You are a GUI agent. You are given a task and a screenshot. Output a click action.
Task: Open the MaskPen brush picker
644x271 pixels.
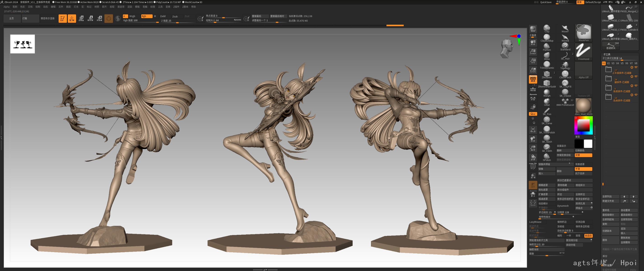coord(583,33)
